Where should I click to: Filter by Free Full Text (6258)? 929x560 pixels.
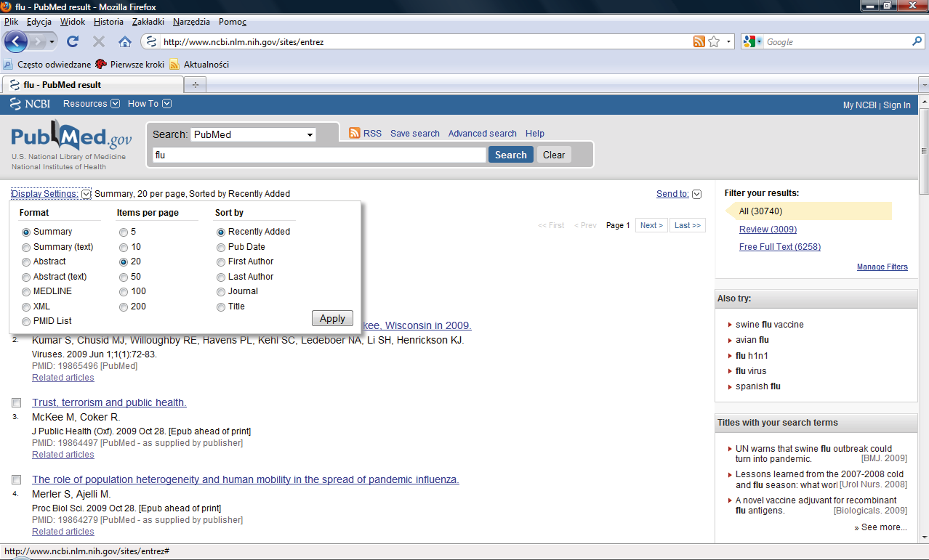[x=780, y=247]
